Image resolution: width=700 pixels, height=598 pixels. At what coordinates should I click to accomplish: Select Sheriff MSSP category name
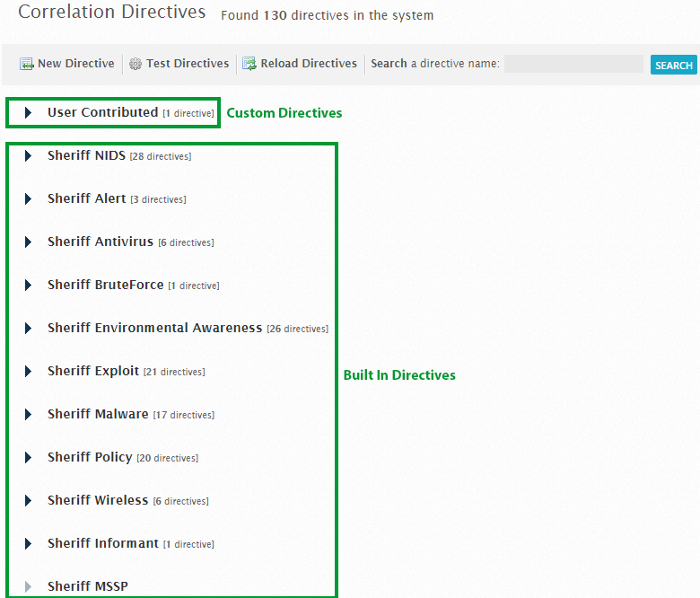click(88, 586)
